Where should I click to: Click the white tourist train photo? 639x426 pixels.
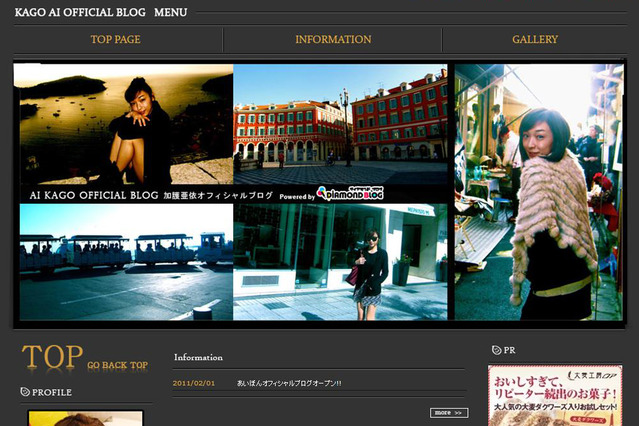click(125, 262)
